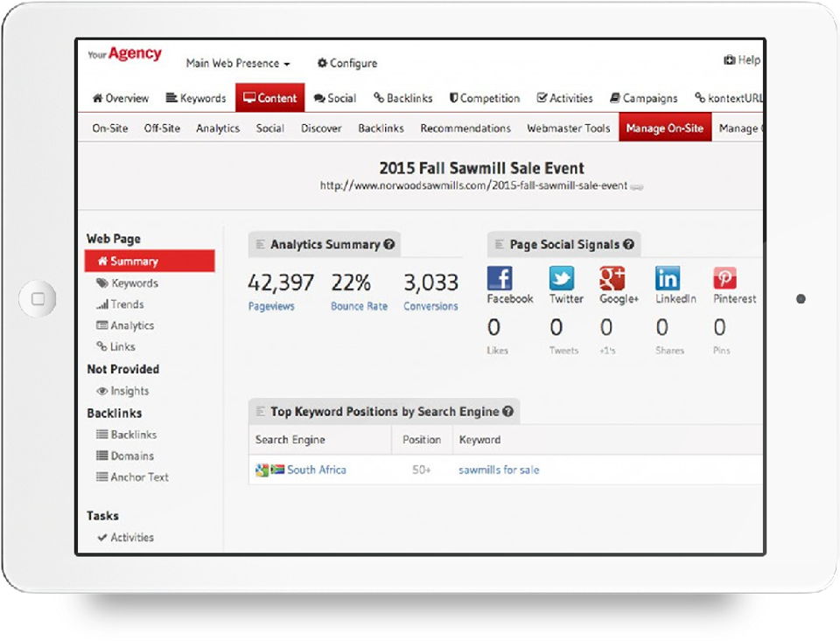The width and height of the screenshot is (840, 641).
Task: Expand the Main Web Presence dropdown
Action: coord(237,63)
